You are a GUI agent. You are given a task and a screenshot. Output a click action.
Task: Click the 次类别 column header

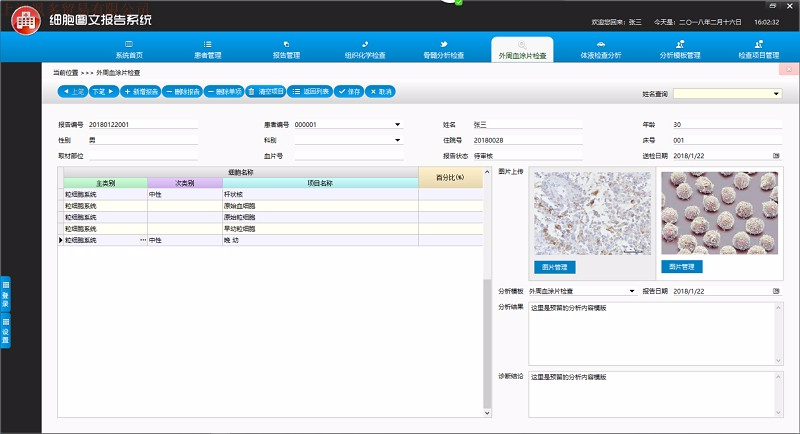pos(185,183)
